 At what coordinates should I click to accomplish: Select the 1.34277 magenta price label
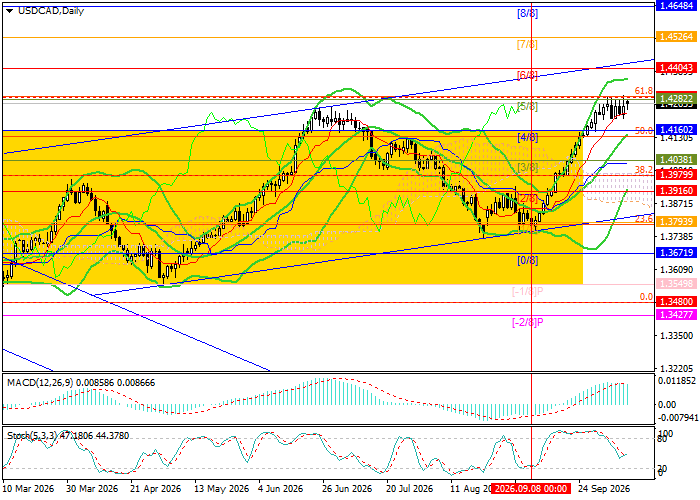(676, 315)
